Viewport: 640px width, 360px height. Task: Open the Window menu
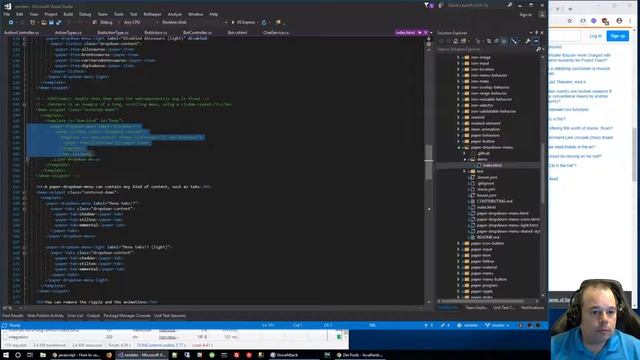point(196,14)
